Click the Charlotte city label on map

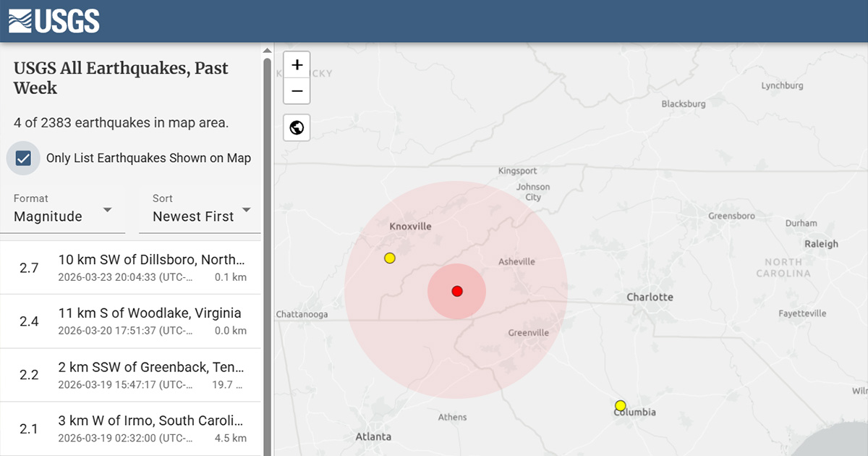(650, 297)
